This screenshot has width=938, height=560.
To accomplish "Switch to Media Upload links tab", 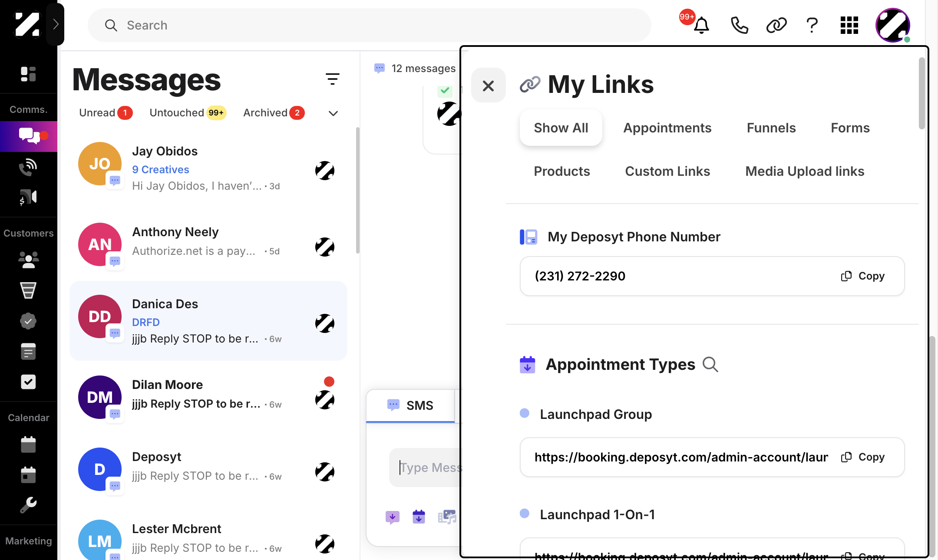I will click(805, 171).
